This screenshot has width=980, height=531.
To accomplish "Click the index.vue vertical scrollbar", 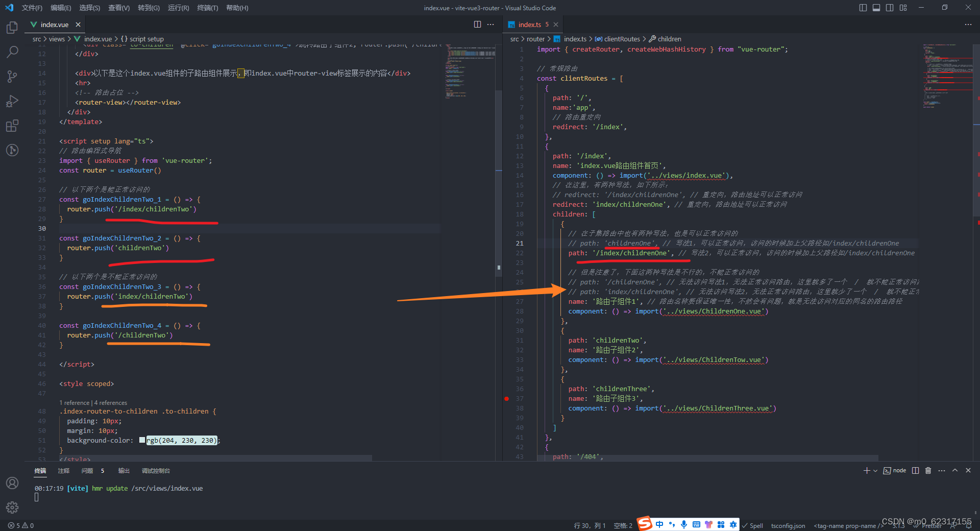I will (x=499, y=184).
